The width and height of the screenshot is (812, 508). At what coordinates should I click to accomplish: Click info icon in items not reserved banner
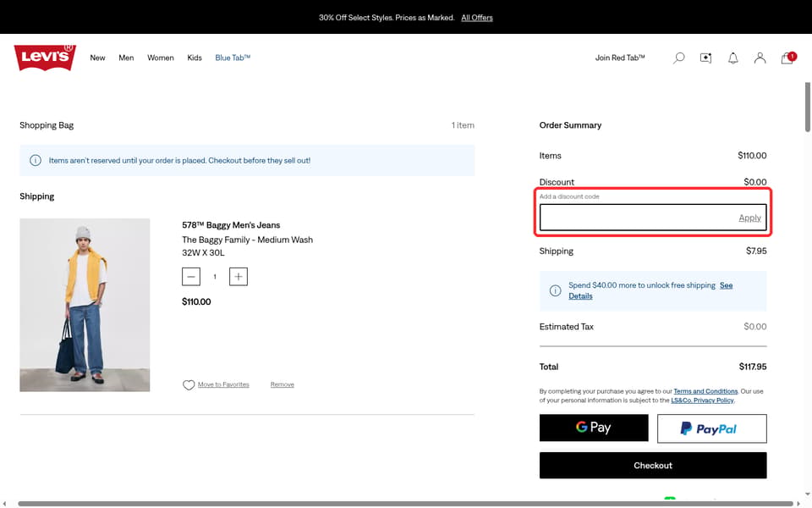click(36, 160)
